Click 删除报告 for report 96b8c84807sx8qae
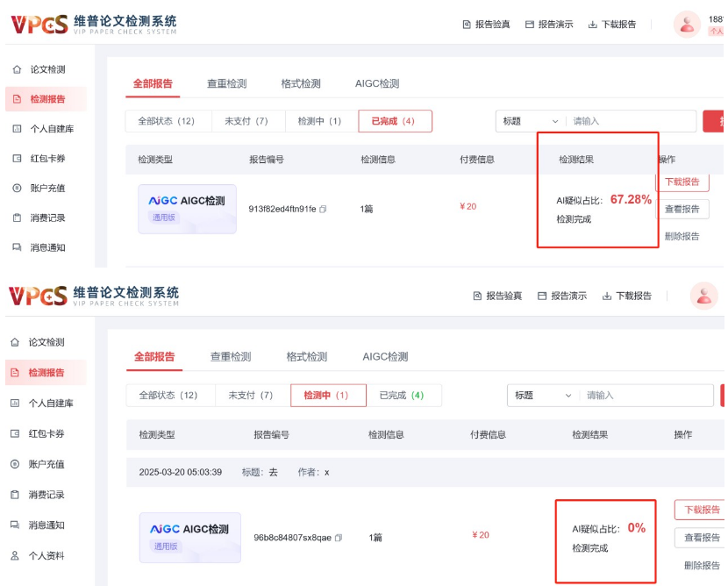The image size is (728, 586). pyautogui.click(x=702, y=565)
